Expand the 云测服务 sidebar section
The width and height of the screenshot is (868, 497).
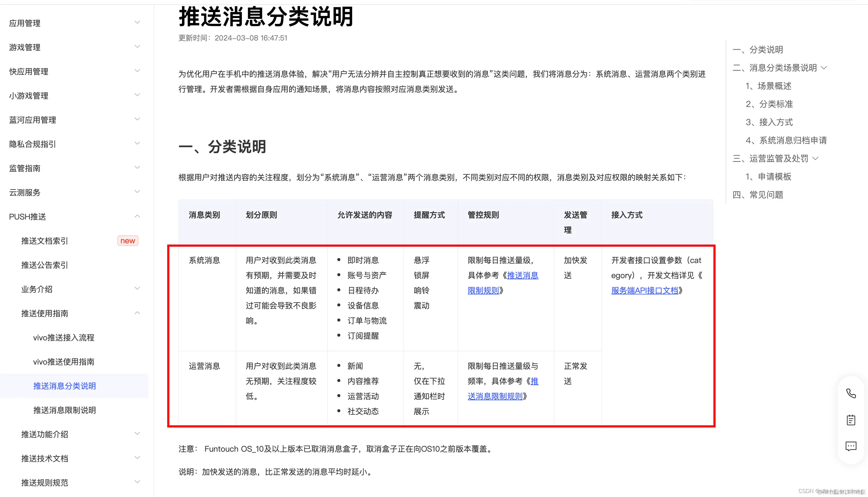[137, 191]
